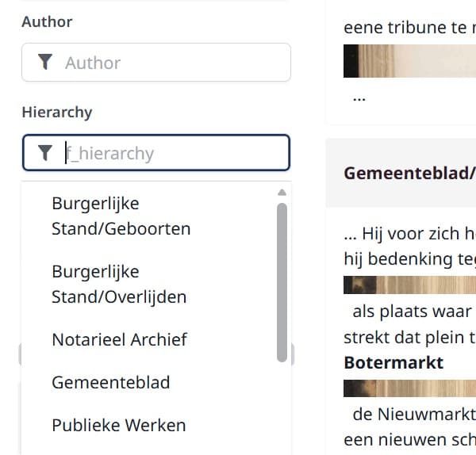Click the hierarchy list scrollbar thumb

[x=282, y=281]
